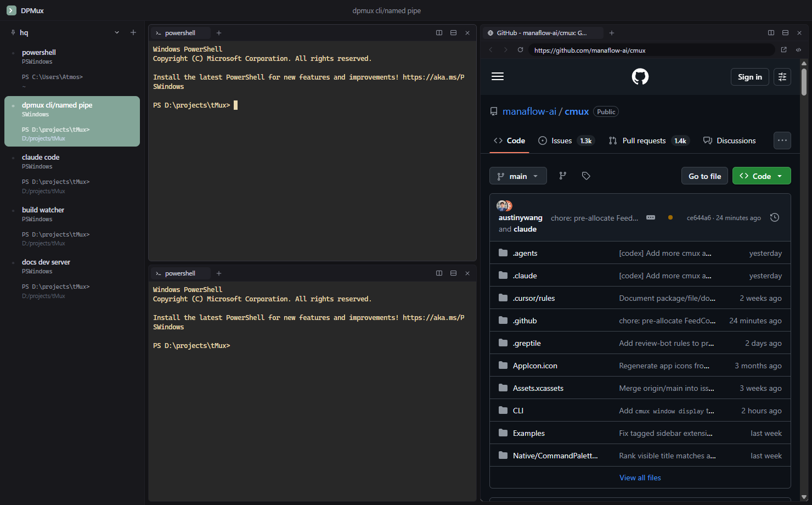Split browser pane vertically
The image size is (812, 505).
tap(771, 33)
